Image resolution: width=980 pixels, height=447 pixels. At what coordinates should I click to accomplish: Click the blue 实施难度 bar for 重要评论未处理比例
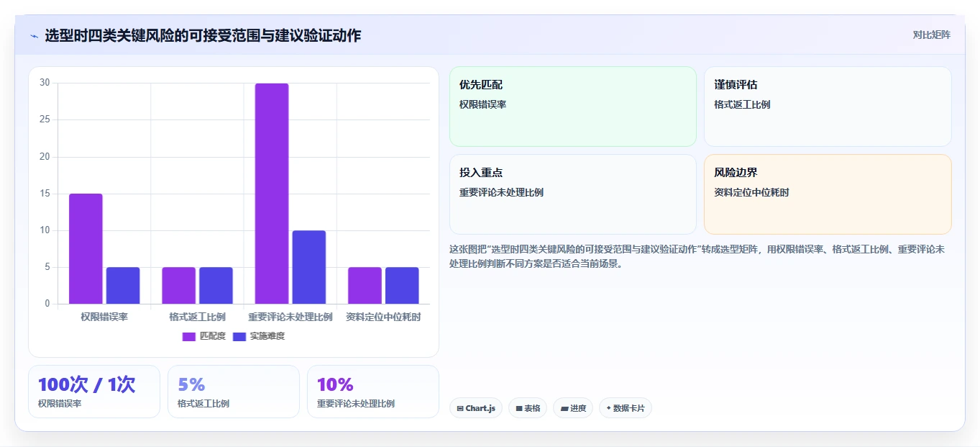pyautogui.click(x=309, y=267)
